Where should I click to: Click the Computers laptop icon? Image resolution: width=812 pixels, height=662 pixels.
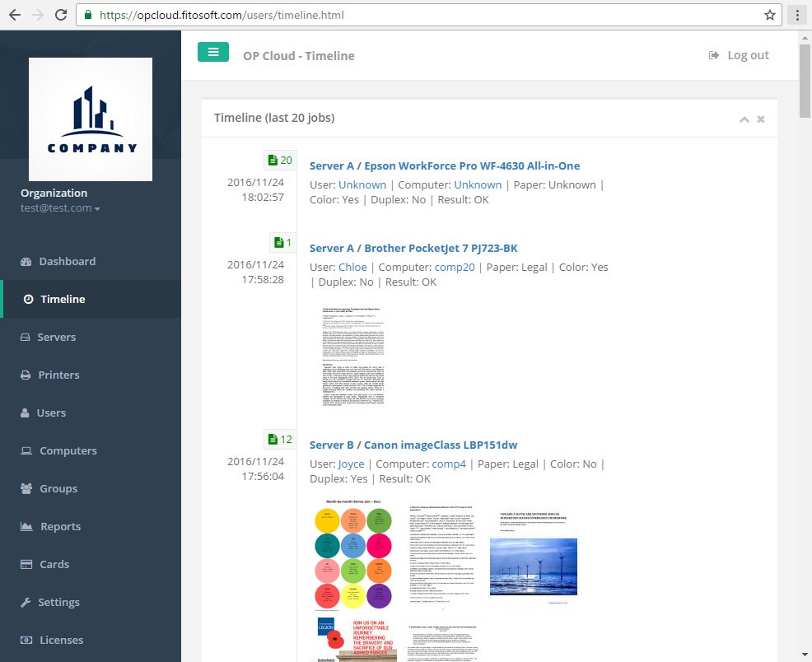[26, 450]
